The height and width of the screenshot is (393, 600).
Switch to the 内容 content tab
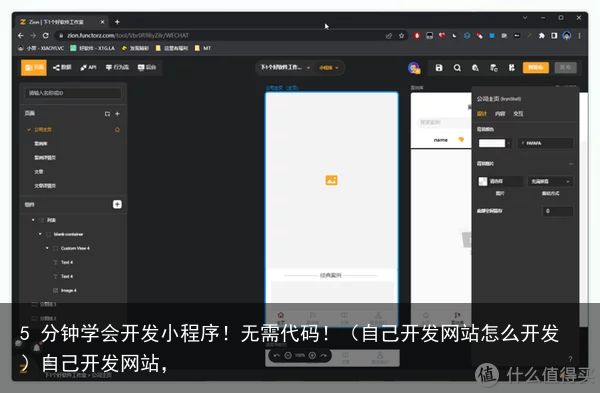tap(500, 114)
